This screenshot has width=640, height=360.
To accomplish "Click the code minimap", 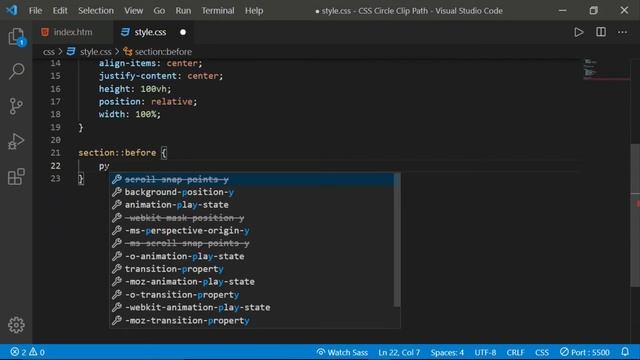I will [606, 70].
